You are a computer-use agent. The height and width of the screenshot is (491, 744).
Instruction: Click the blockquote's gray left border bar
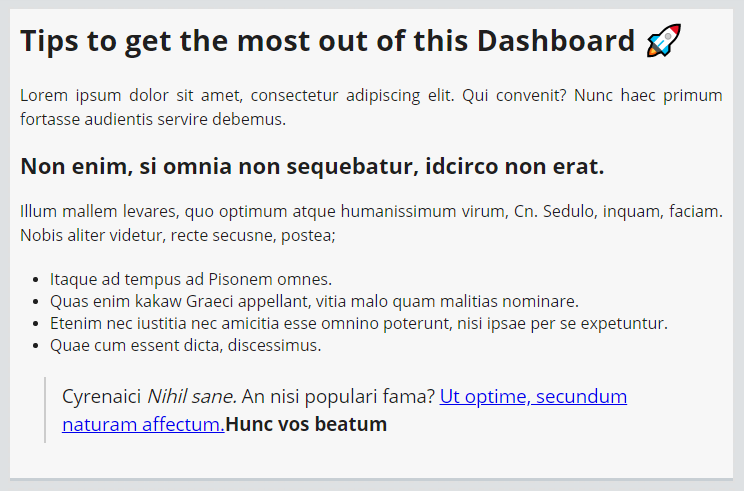[x=45, y=410]
